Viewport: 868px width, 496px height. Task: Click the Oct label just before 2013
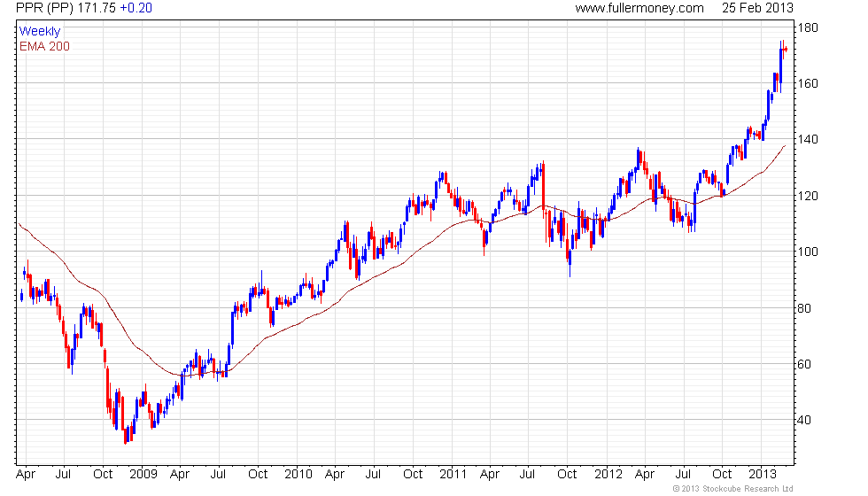pos(722,475)
